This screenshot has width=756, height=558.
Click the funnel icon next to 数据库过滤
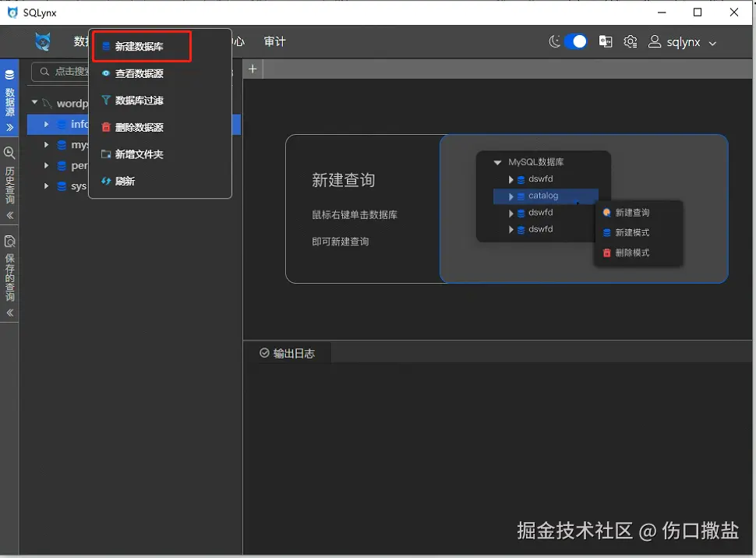tap(105, 101)
